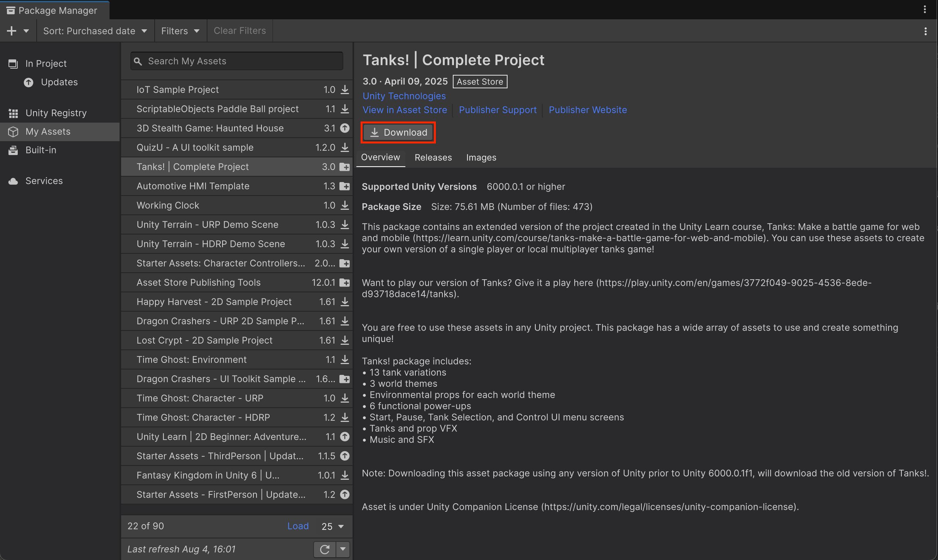The height and width of the screenshot is (560, 938).
Task: Click import icon on Automotive HMI Template row
Action: (x=344, y=186)
